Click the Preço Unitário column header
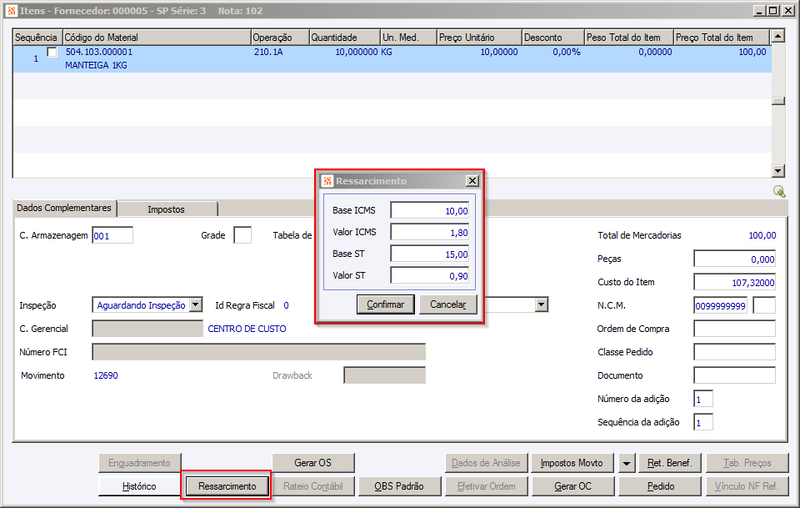Image resolution: width=800 pixels, height=508 pixels. click(x=479, y=37)
